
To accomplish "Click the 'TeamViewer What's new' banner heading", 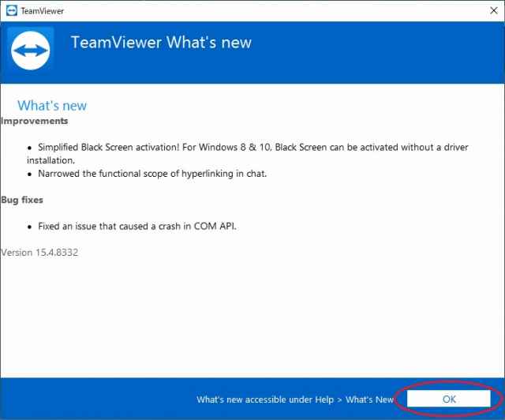I will coord(161,43).
